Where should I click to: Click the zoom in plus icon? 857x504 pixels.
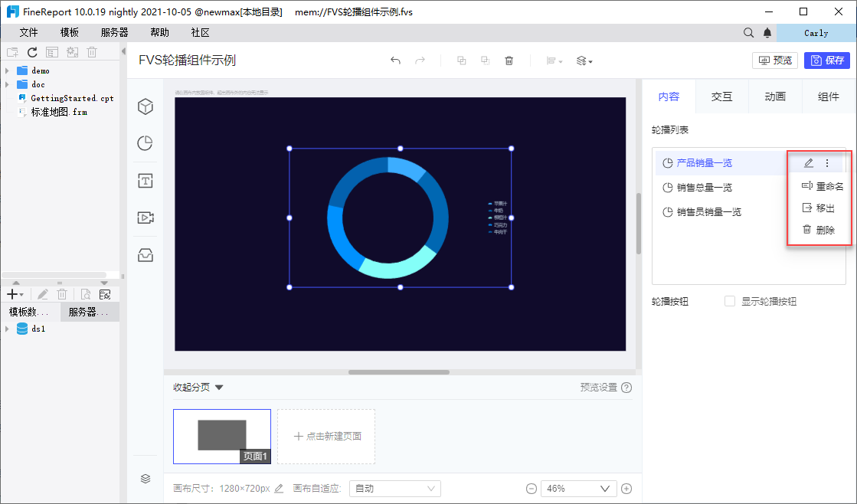626,489
